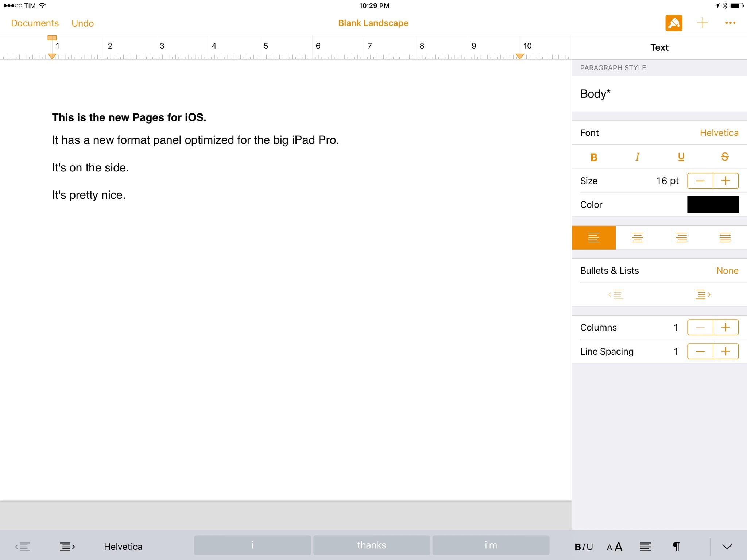Tap the Text panel header

(659, 47)
